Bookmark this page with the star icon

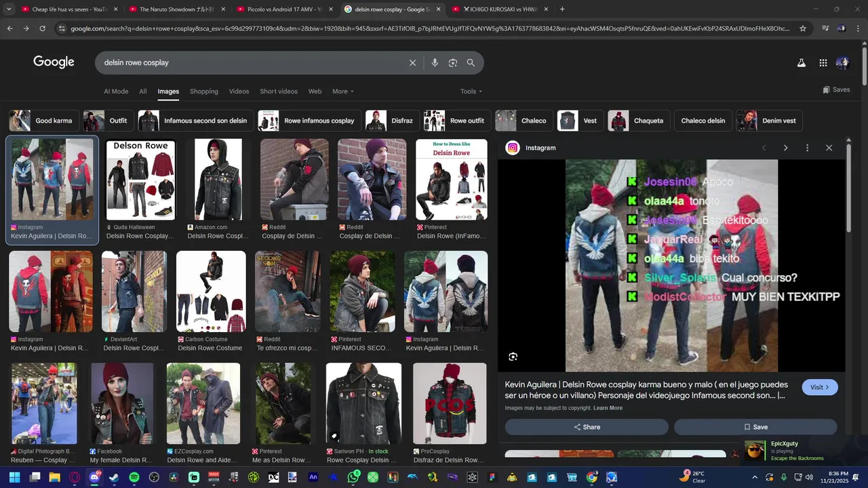803,28
